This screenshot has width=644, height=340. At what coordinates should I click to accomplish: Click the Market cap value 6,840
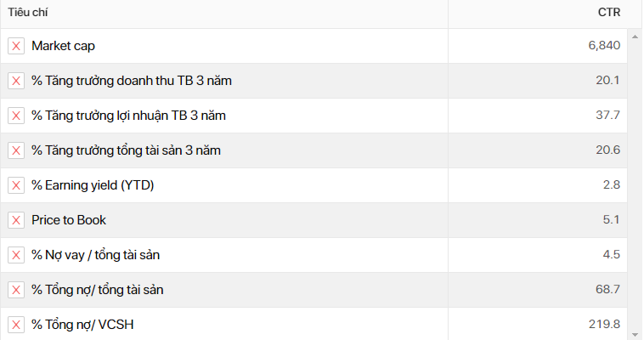(604, 46)
